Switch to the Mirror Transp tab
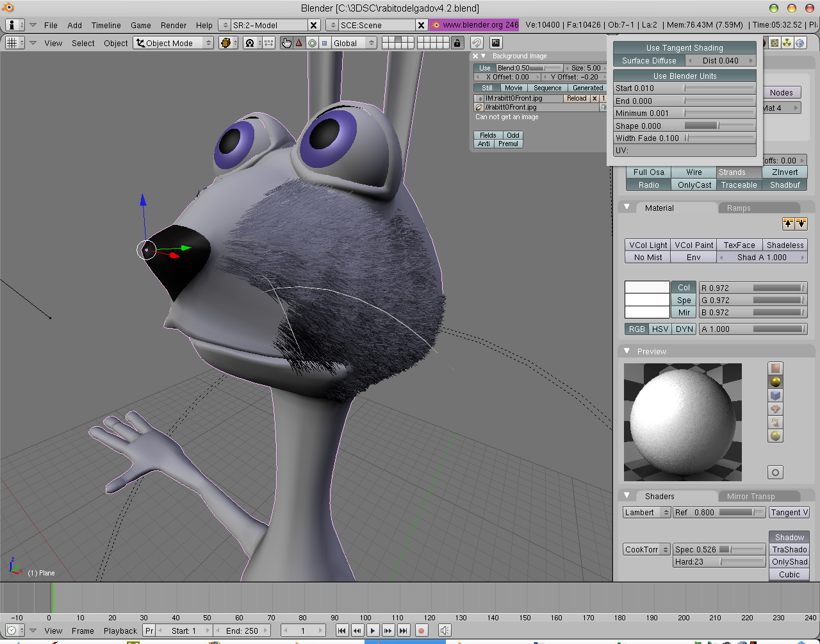The image size is (820, 644). [758, 497]
